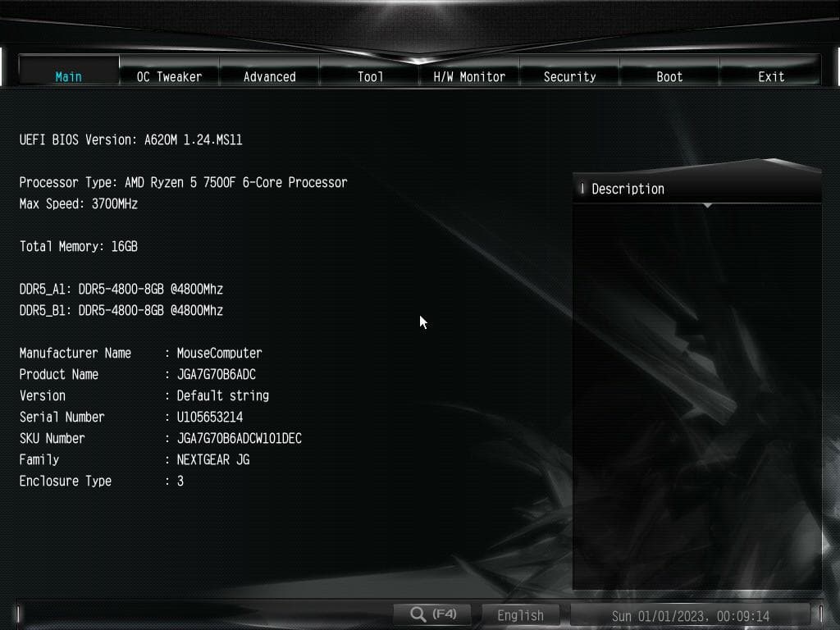Open the Advanced tab

(x=269, y=71)
